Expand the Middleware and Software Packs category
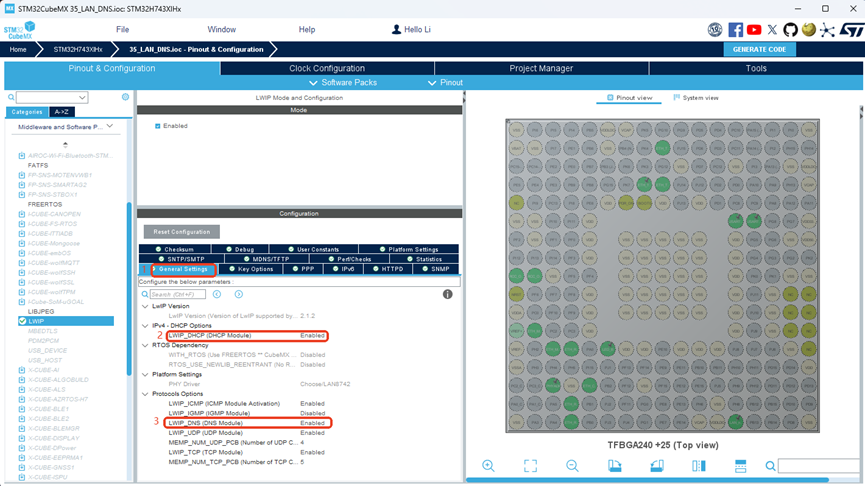 (65, 127)
